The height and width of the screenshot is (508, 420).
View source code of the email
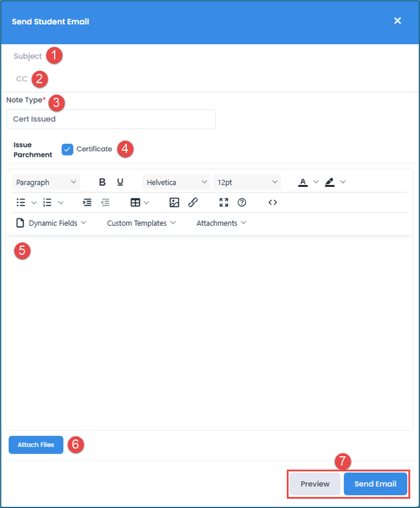click(273, 202)
